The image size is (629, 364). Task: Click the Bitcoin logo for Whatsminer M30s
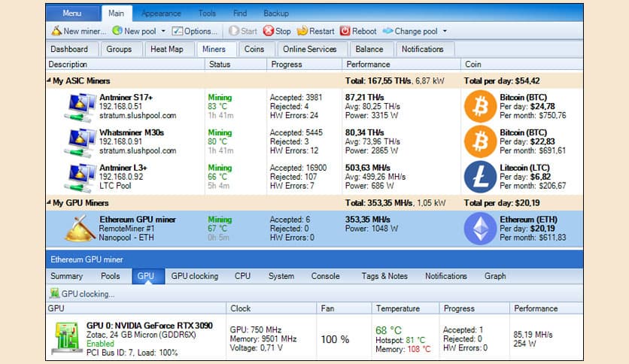(x=480, y=141)
